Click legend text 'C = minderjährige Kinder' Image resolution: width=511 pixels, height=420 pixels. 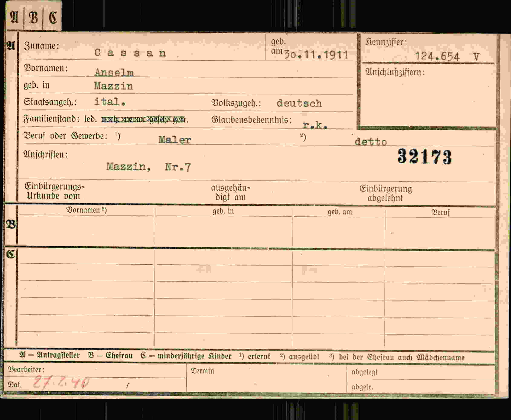tap(186, 356)
